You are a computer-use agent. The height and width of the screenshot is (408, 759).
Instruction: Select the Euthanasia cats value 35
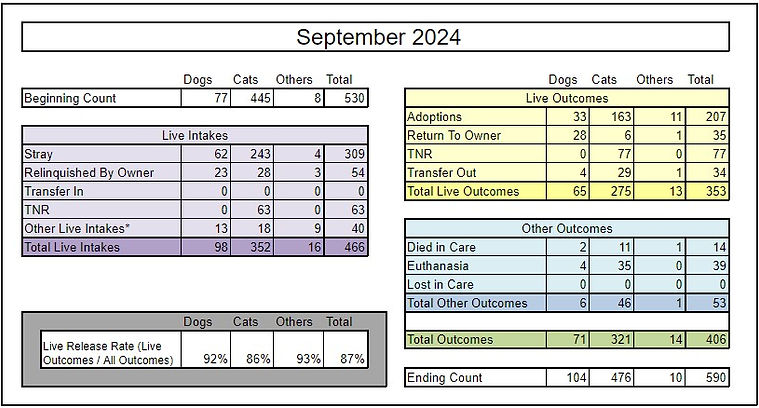coord(610,266)
